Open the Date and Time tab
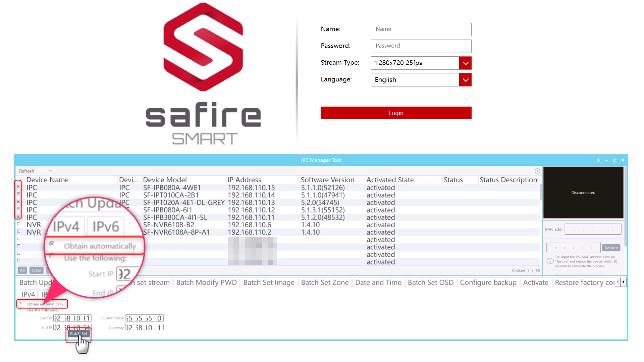644x362 pixels. pyautogui.click(x=378, y=282)
